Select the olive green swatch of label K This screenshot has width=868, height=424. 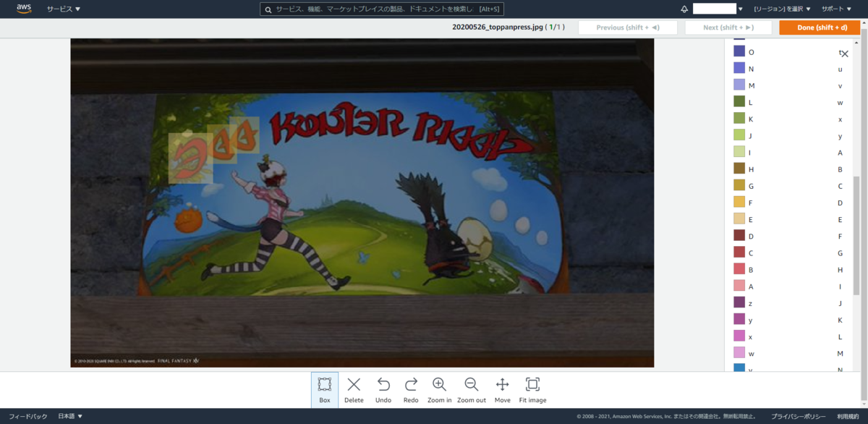pyautogui.click(x=739, y=118)
